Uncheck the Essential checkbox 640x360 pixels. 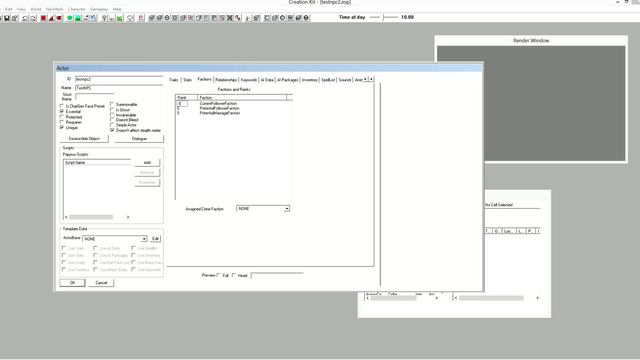[62, 111]
